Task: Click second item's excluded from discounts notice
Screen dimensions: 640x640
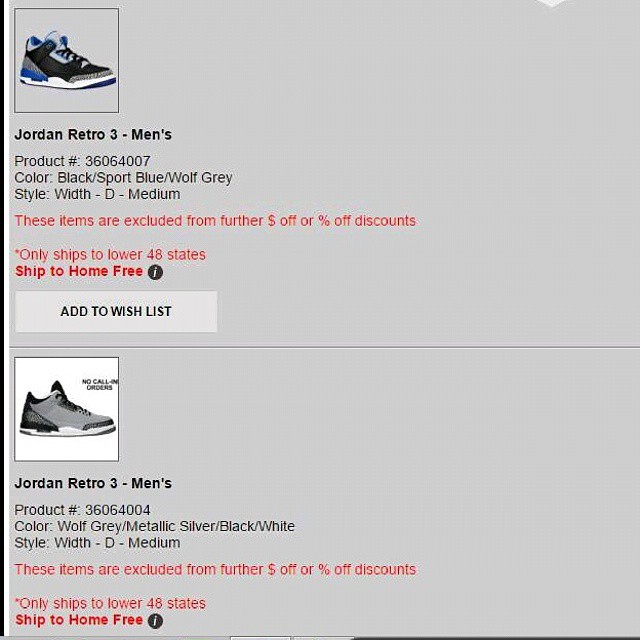Action: point(215,569)
